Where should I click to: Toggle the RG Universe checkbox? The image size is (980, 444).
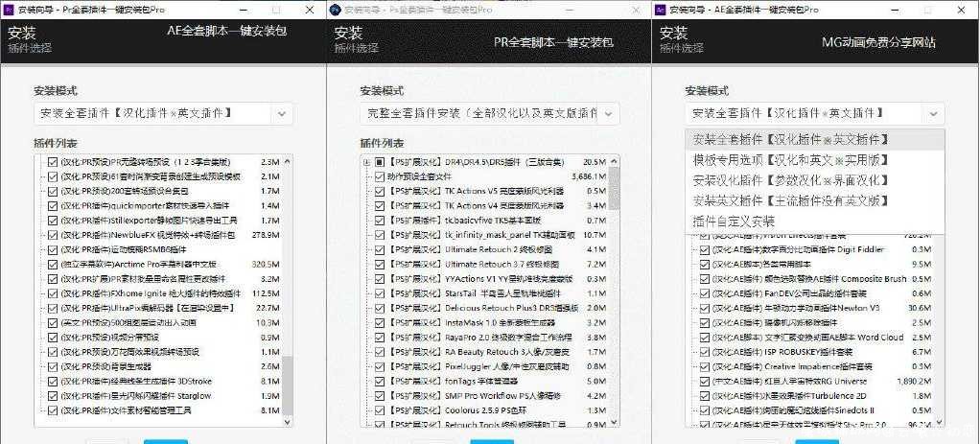(705, 382)
